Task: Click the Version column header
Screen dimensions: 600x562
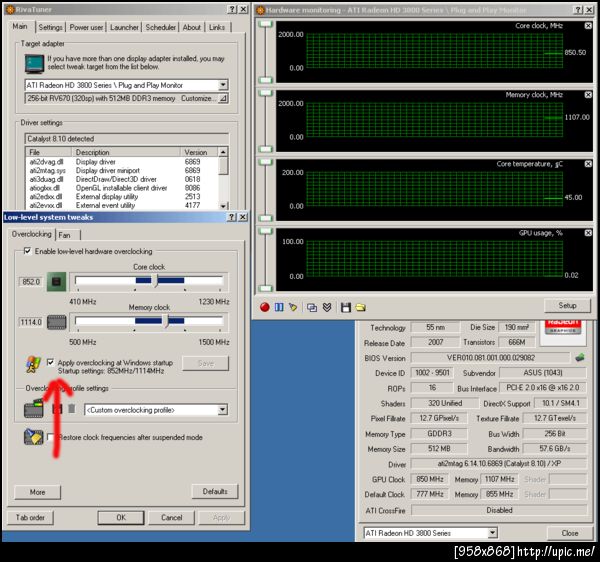Action: [199, 152]
